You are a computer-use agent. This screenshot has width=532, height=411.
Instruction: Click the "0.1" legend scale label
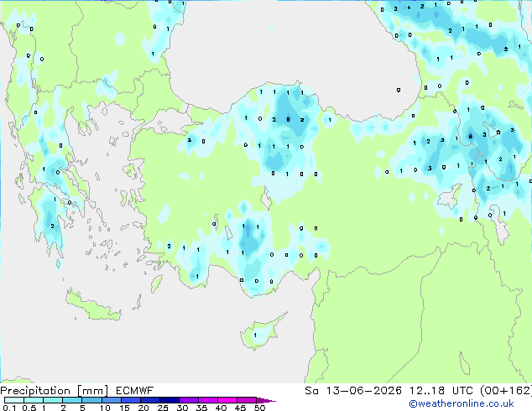pyautogui.click(x=9, y=408)
